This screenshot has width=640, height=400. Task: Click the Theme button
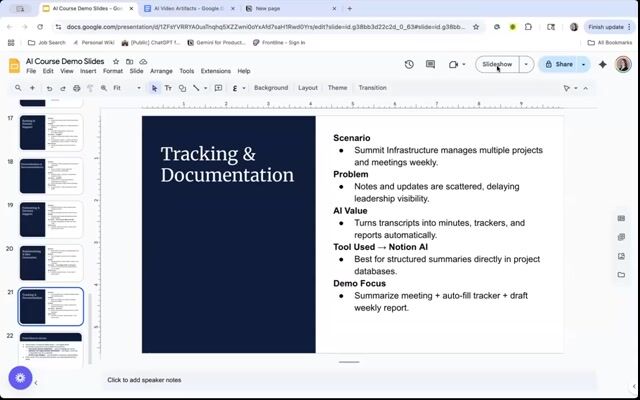pos(338,88)
